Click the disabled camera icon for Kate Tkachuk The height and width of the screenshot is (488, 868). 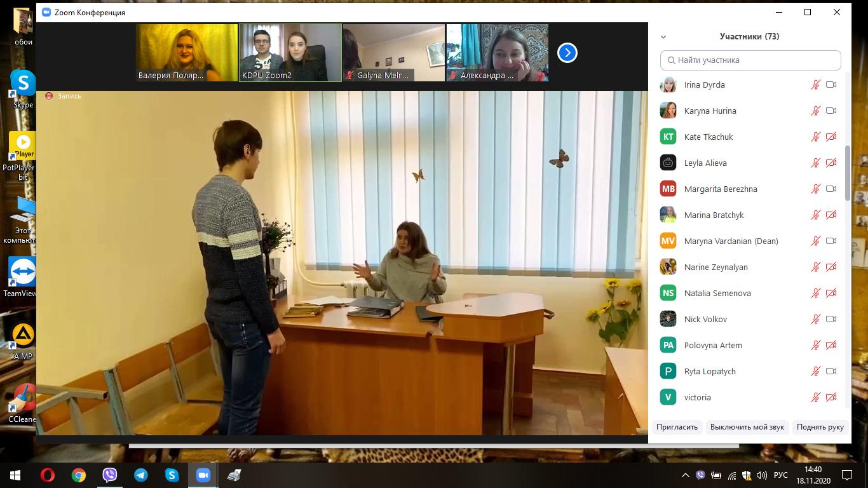pos(831,137)
